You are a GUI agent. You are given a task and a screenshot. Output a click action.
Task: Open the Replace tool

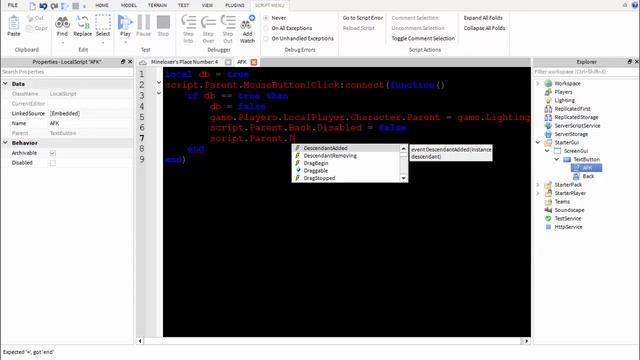pos(82,26)
